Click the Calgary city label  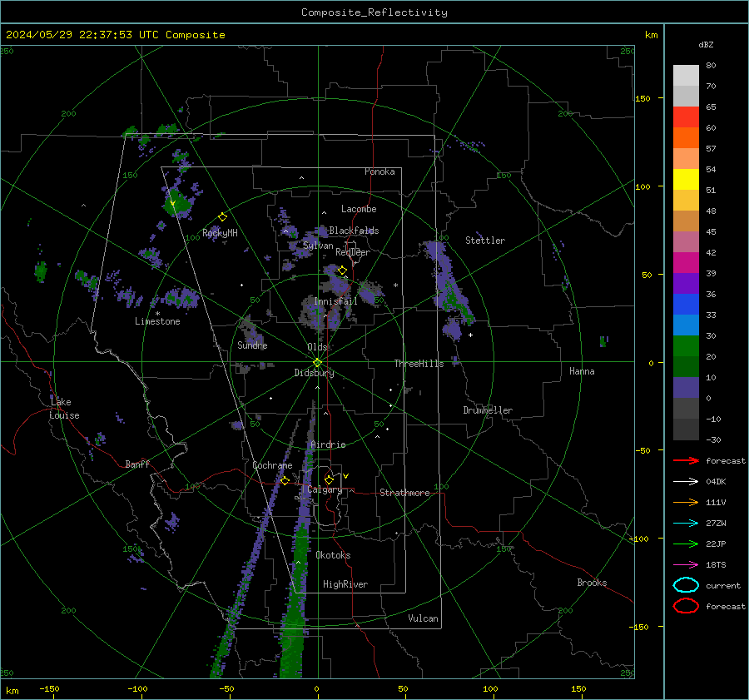(x=325, y=489)
